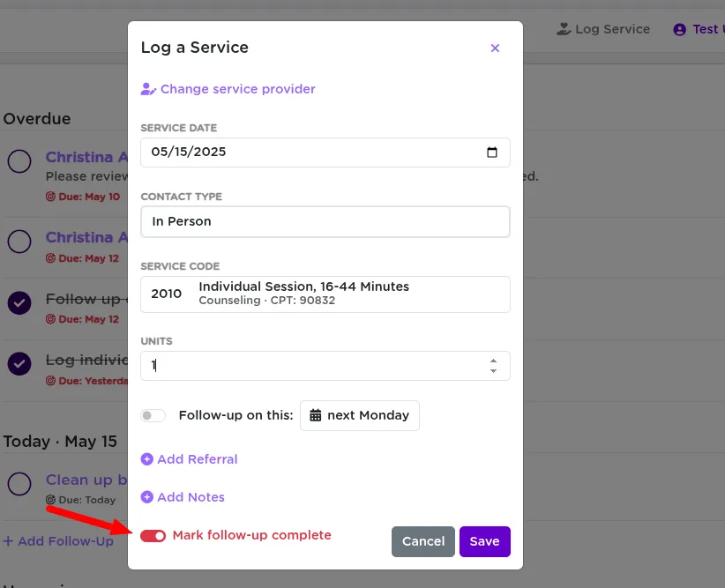725x588 pixels.
Task: Close the Log a Service dialog with the X
Action: click(x=495, y=48)
